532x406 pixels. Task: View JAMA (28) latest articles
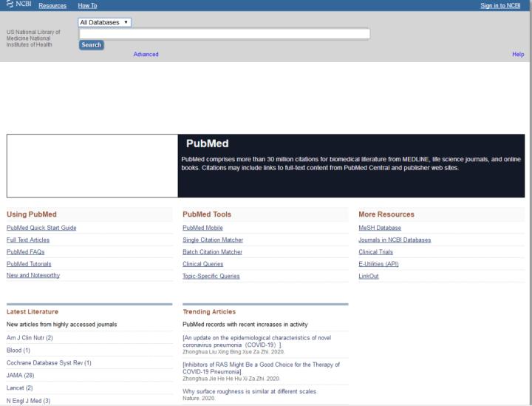coord(21,375)
